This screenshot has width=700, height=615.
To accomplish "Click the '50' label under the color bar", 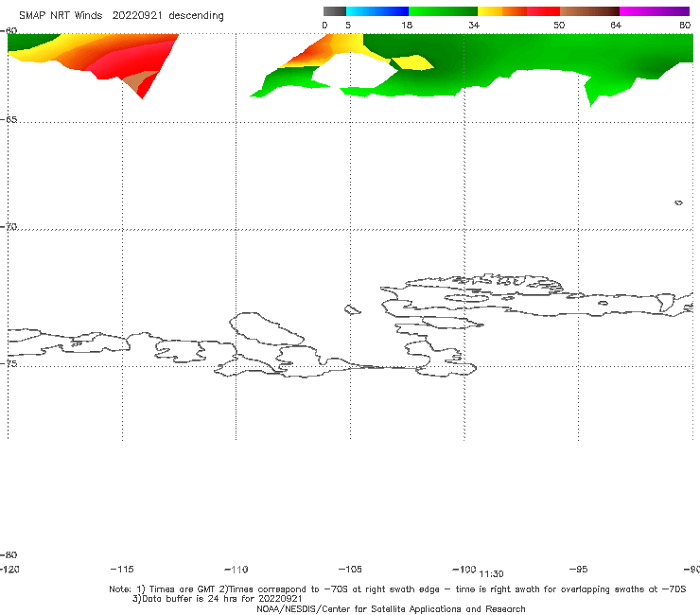I will point(559,25).
